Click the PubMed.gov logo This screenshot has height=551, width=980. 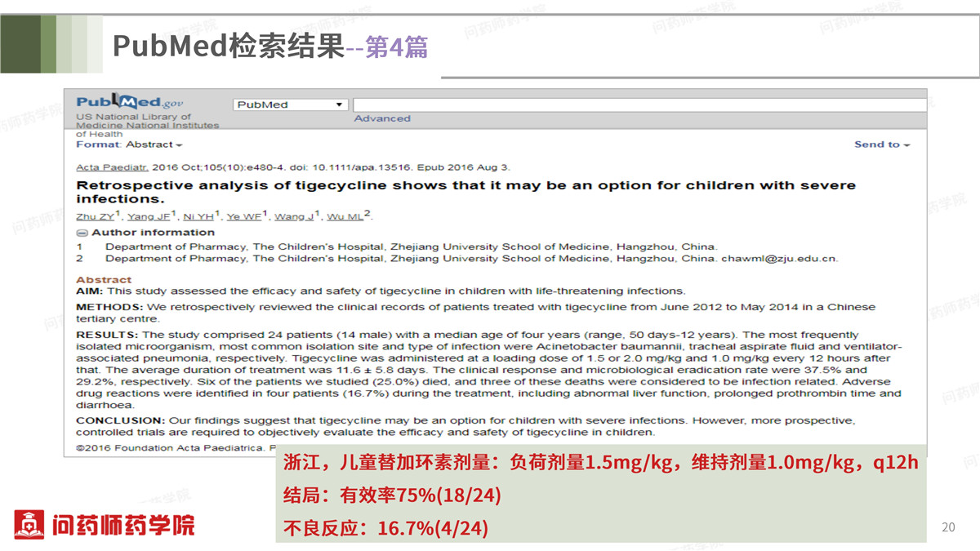coord(130,103)
